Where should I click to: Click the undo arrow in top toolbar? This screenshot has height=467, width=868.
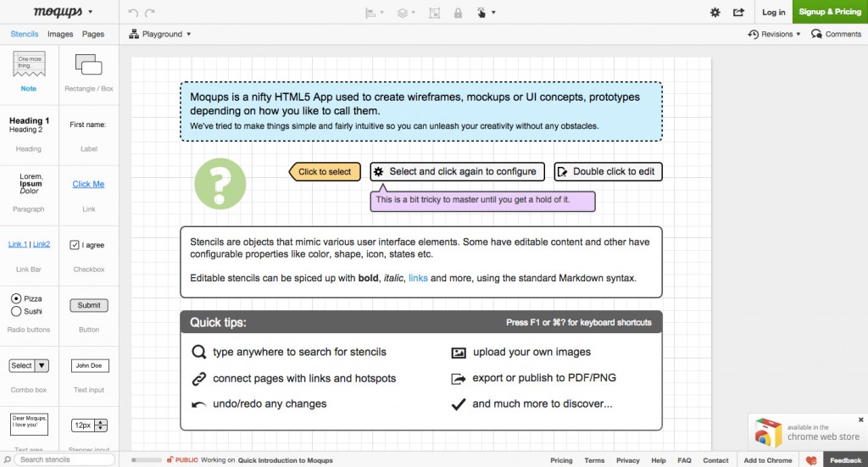point(133,13)
